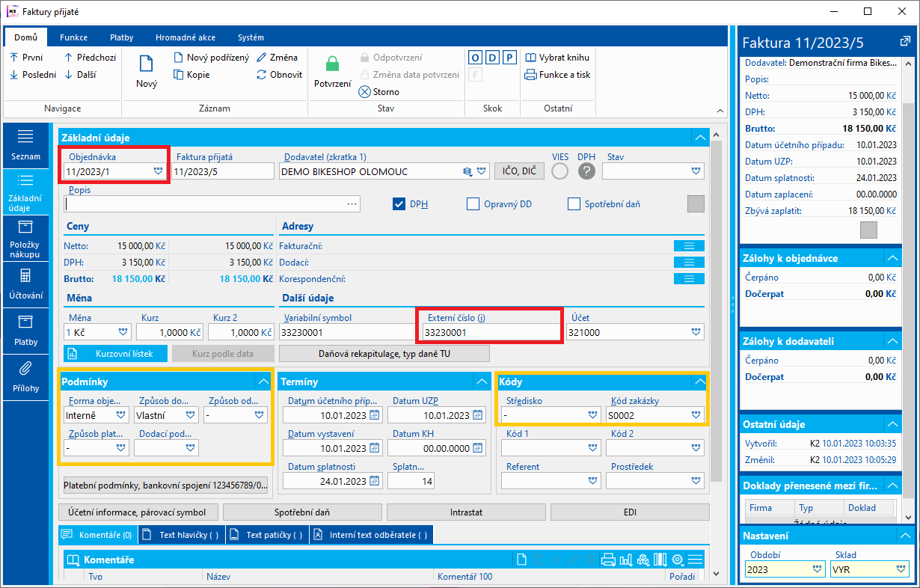Open the Účet 321000 dropdown
Image resolution: width=920 pixels, height=588 pixels.
[697, 332]
